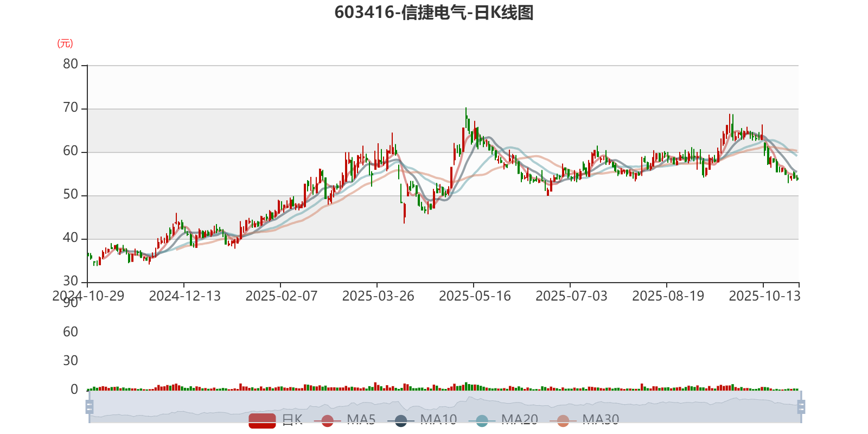The width and height of the screenshot is (868, 434).
Task: Click the 2025-03-26 date axis label
Action: click(x=378, y=296)
